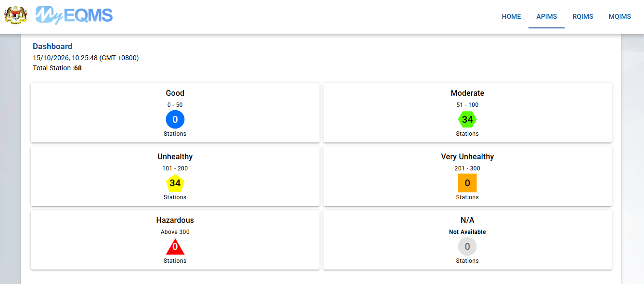This screenshot has width=644, height=284.
Task: Open the RQIMS section
Action: 583,16
